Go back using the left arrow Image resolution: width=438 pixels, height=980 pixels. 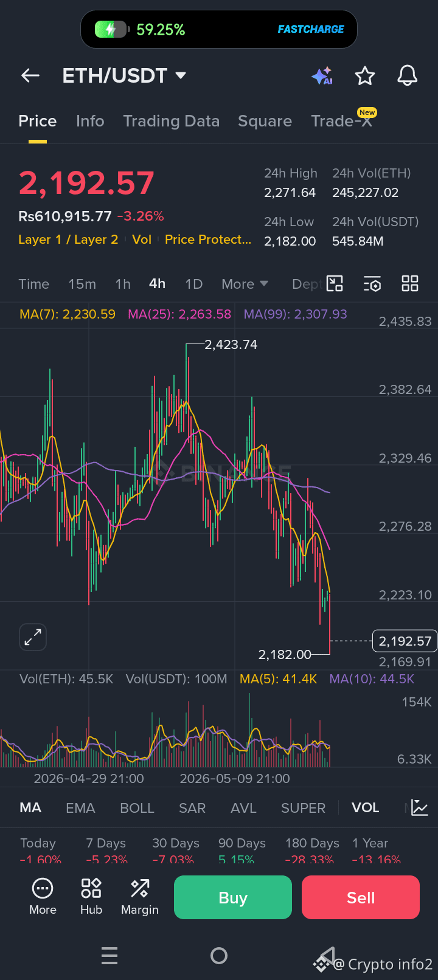point(30,76)
